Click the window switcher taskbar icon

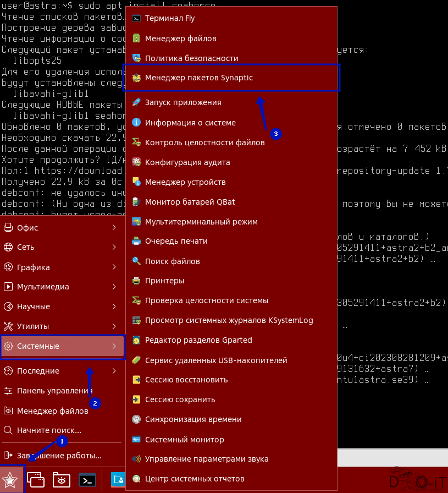[x=36, y=480]
